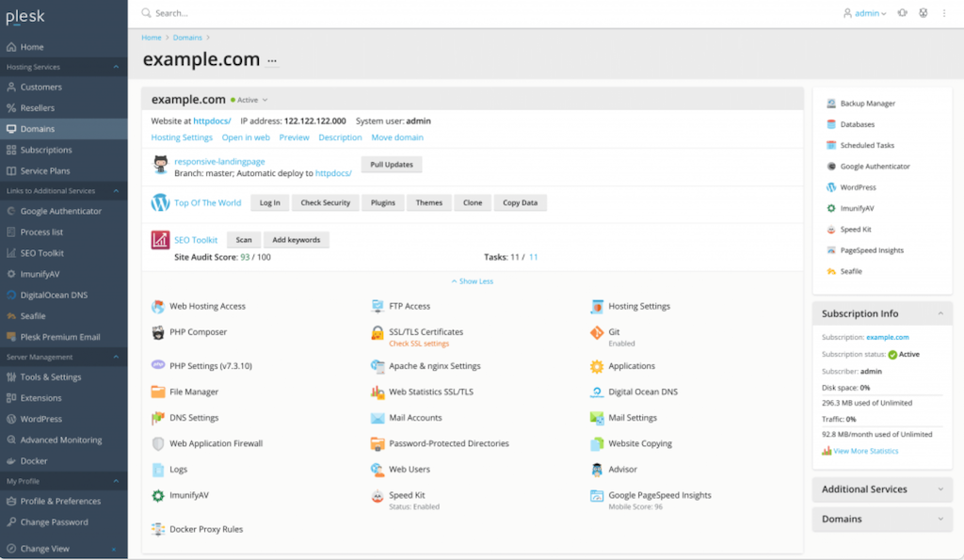
Task: Open the PHP Composer icon
Action: coord(158,332)
